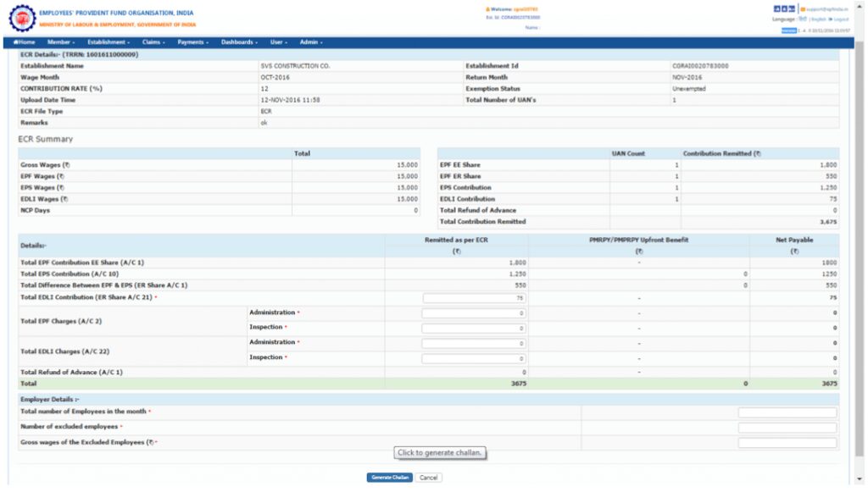868x492 pixels.
Task: Switch language to Hindi
Action: pos(804,18)
